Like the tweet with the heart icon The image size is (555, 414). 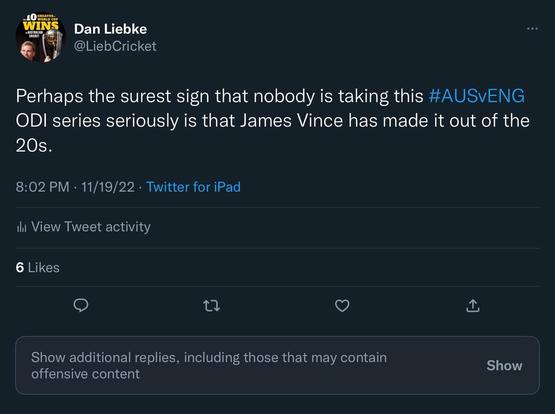342,305
